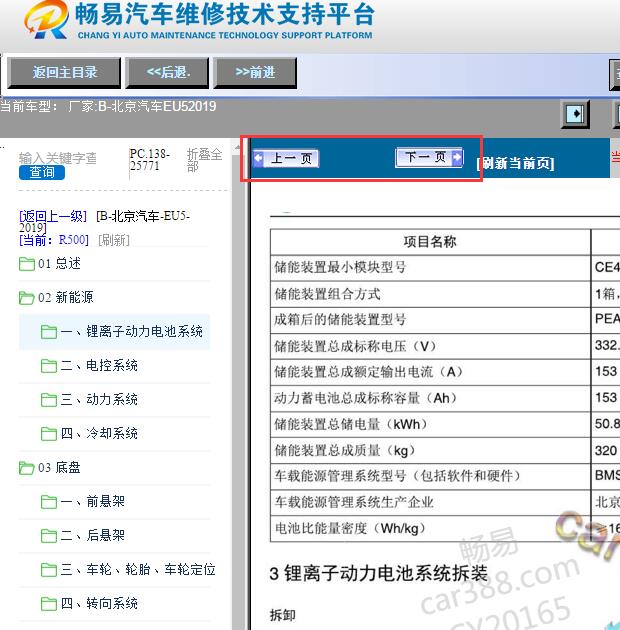The image size is (620, 630).
Task: Click folder icon of 四、转向系统
Action: 49,604
